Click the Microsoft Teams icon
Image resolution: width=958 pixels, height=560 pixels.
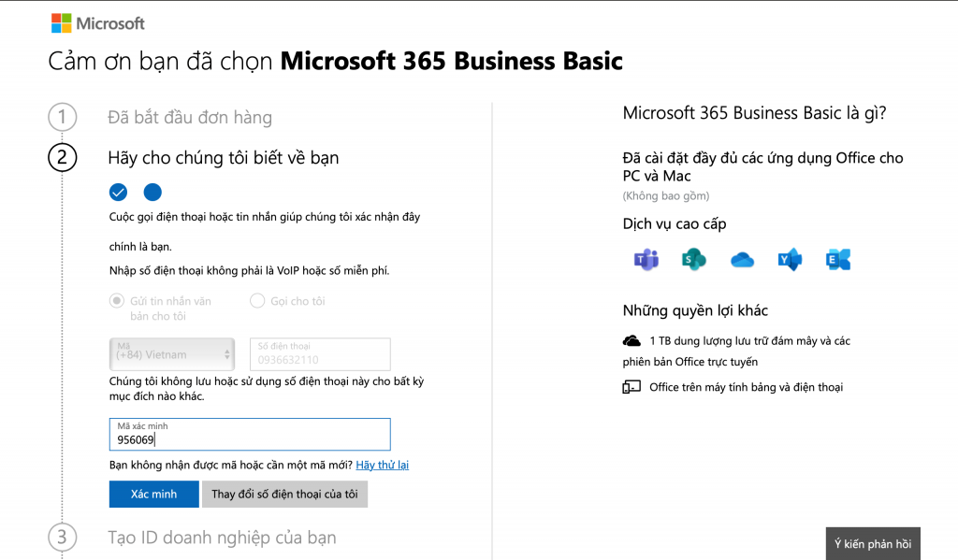pyautogui.click(x=646, y=260)
